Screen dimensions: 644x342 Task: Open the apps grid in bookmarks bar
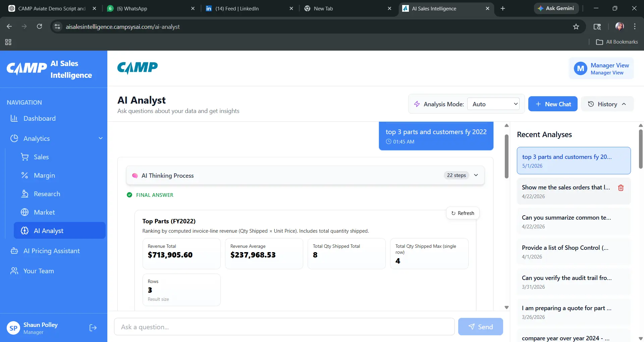pos(8,42)
